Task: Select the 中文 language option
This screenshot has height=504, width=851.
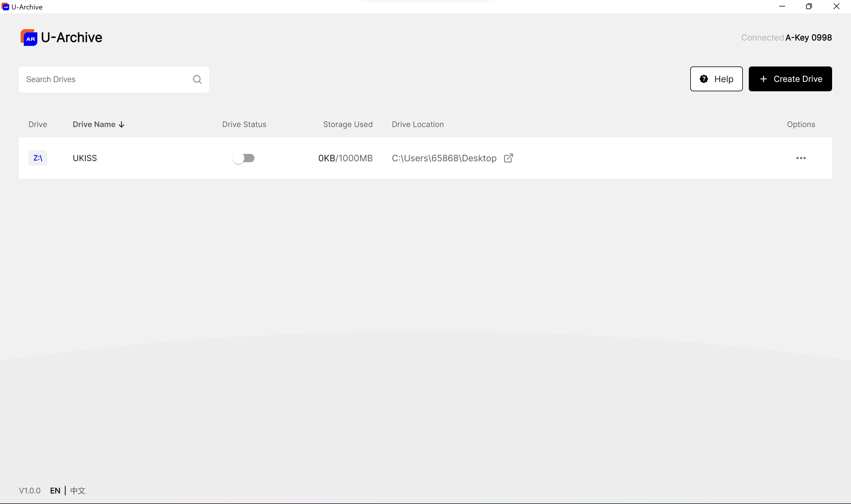Action: coord(77,491)
